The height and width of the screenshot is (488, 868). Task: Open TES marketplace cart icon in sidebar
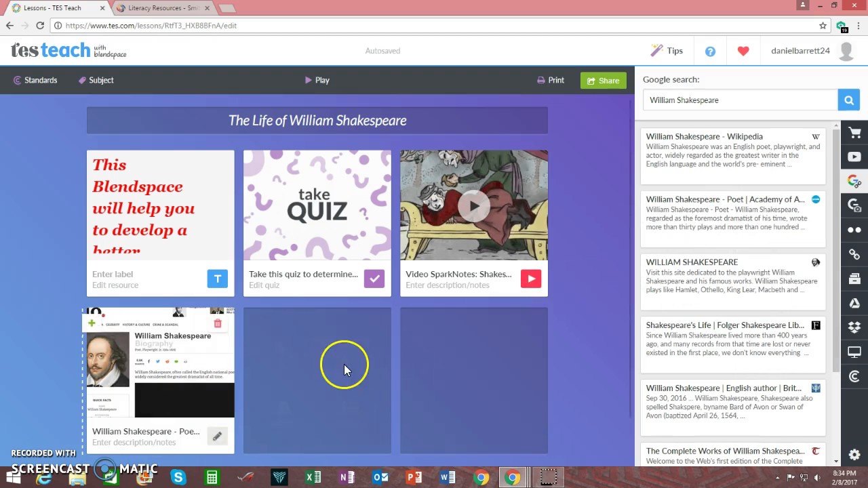[x=854, y=133]
